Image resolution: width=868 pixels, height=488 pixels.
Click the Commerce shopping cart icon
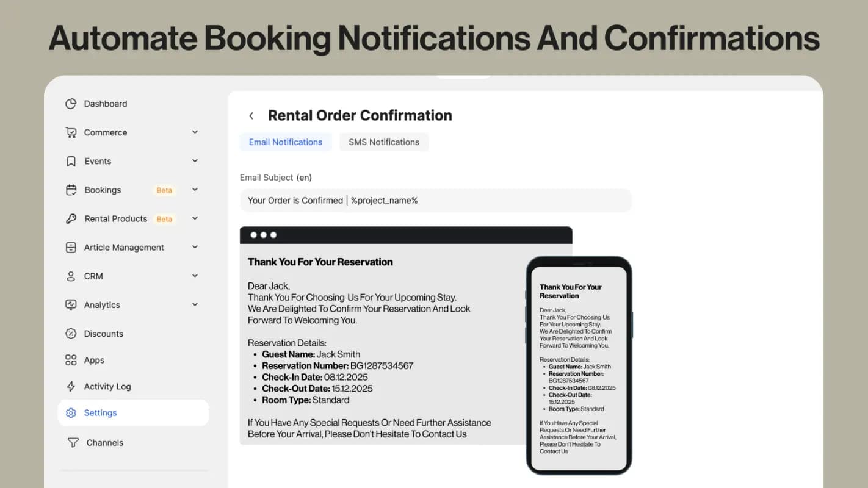pyautogui.click(x=71, y=132)
